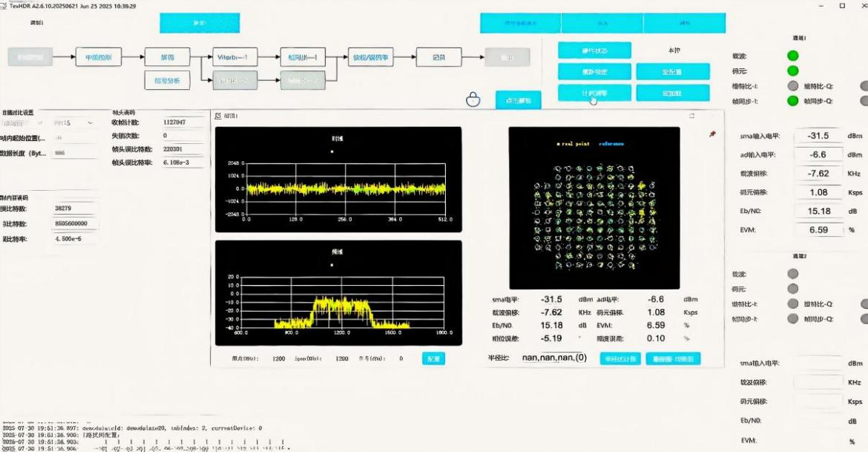Select the 中频控制 block in the flow

[x=98, y=56]
